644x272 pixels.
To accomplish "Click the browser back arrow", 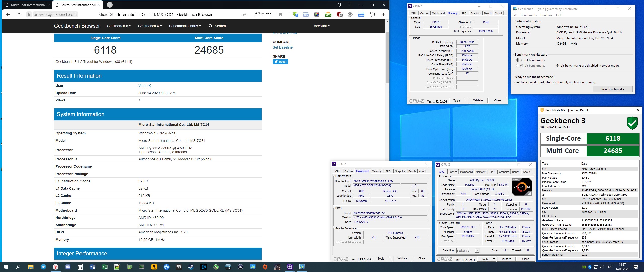I will pyautogui.click(x=8, y=14).
